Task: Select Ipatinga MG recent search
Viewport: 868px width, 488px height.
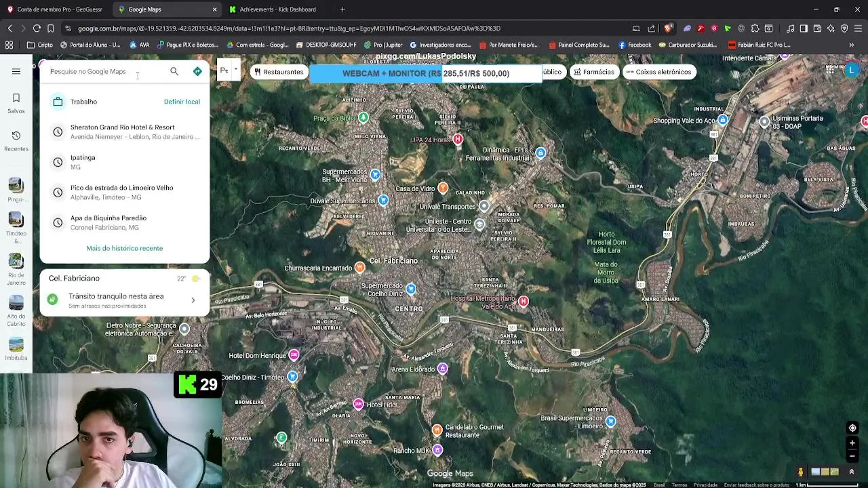Action: click(x=125, y=162)
